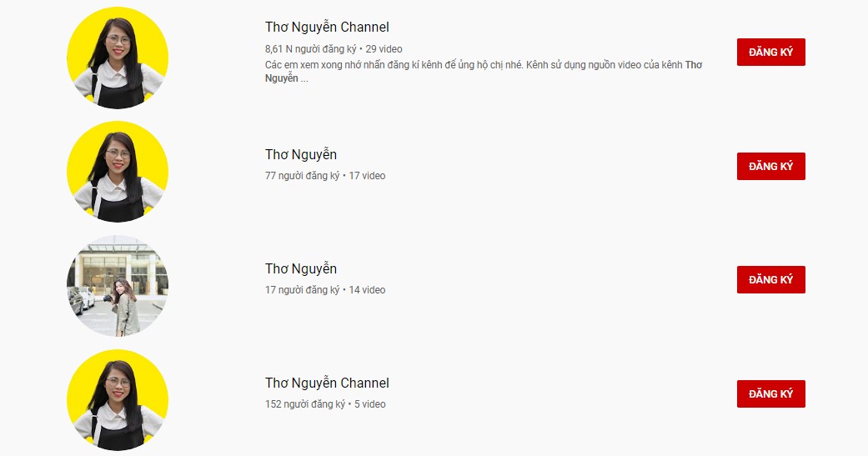The height and width of the screenshot is (456, 868).
Task: Click channel description starting 'Các em xem xong'
Action: [484, 72]
